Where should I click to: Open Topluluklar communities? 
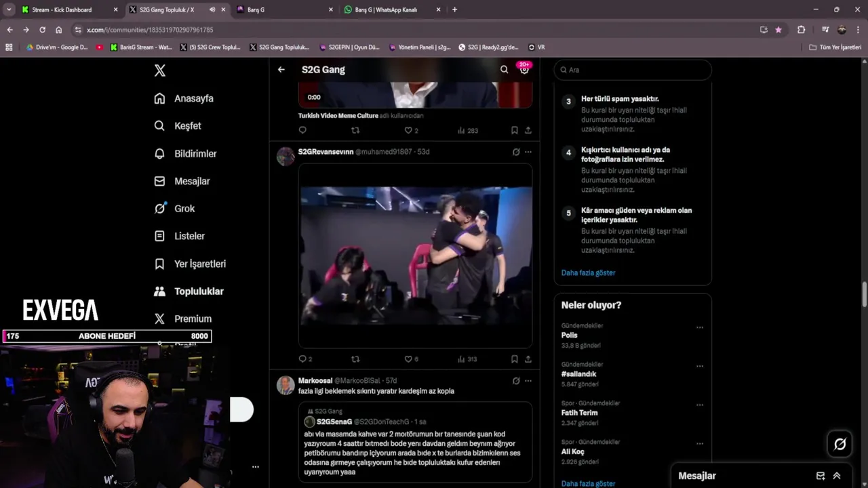click(189, 291)
